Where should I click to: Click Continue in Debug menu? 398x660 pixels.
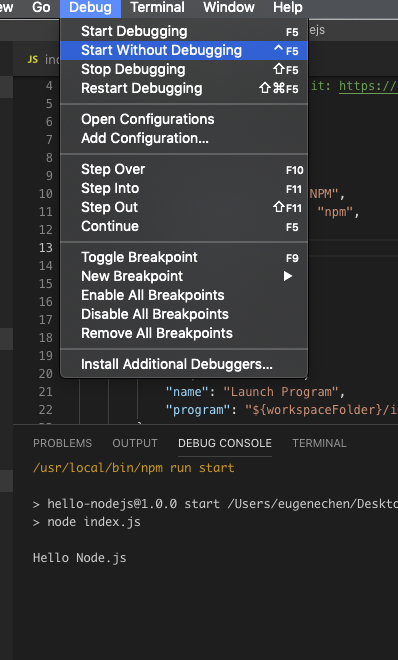pos(184,226)
